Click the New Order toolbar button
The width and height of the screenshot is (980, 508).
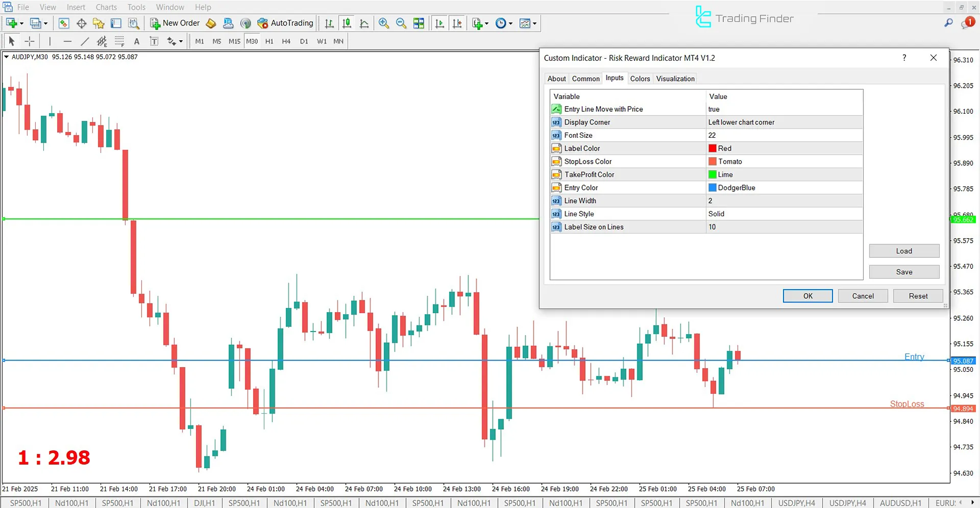pyautogui.click(x=175, y=23)
